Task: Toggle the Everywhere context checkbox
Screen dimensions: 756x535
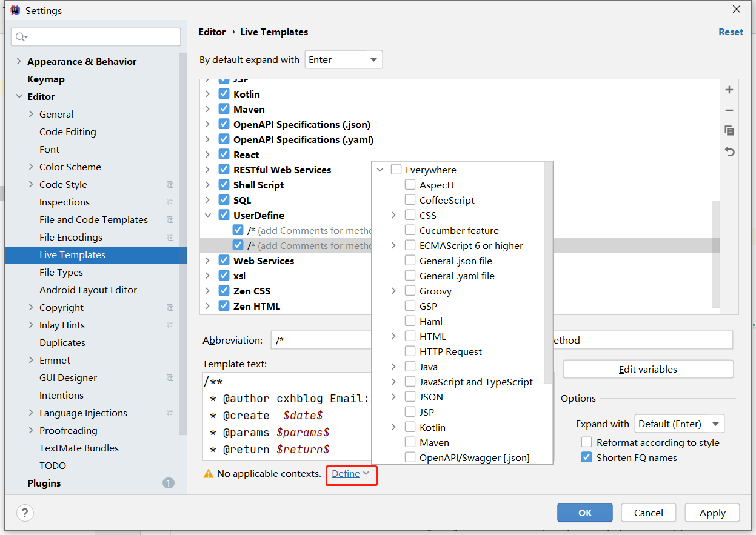Action: click(396, 170)
